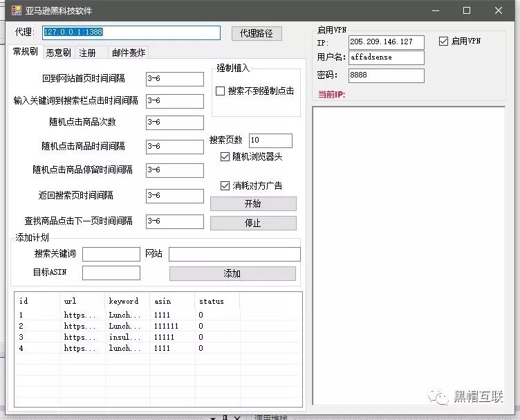Switch to the 邮件轰炸 tab
Image resolution: width=520 pixels, height=420 pixels.
point(129,53)
